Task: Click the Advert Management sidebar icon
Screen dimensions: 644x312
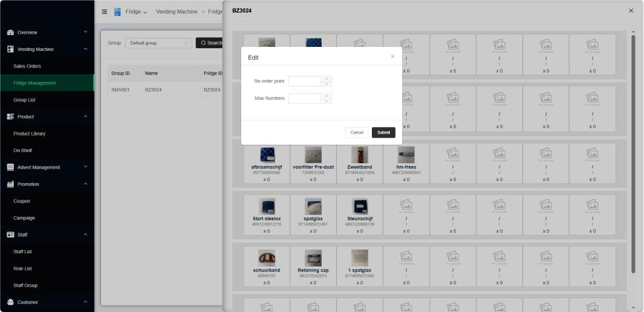Action: [x=11, y=167]
